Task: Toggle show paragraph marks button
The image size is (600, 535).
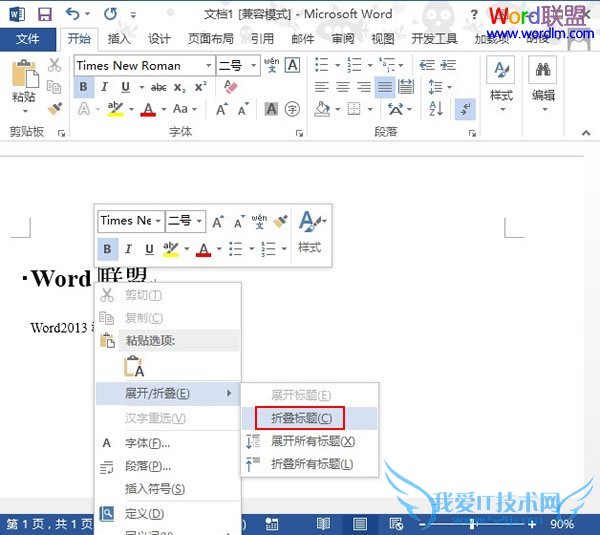Action: pos(466,109)
